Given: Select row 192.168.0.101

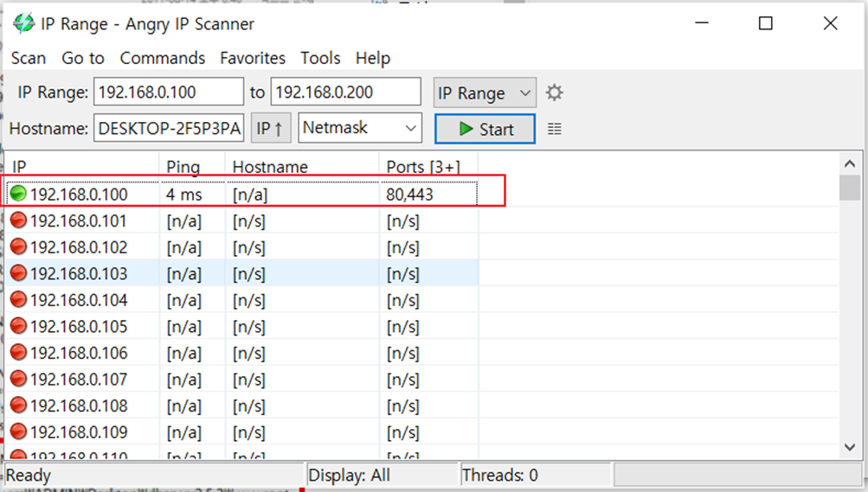Looking at the screenshot, I should point(242,220).
